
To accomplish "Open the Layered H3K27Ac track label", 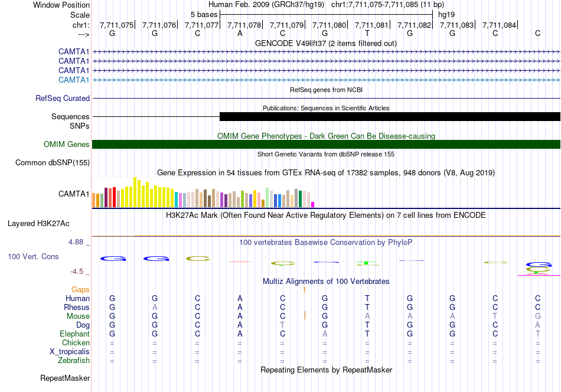I will pyautogui.click(x=38, y=224).
